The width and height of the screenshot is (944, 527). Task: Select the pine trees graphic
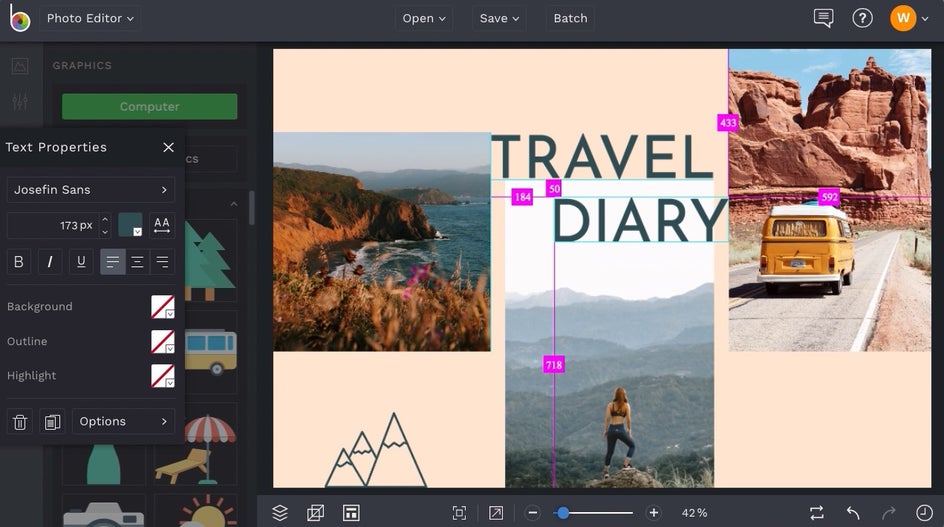click(x=208, y=261)
